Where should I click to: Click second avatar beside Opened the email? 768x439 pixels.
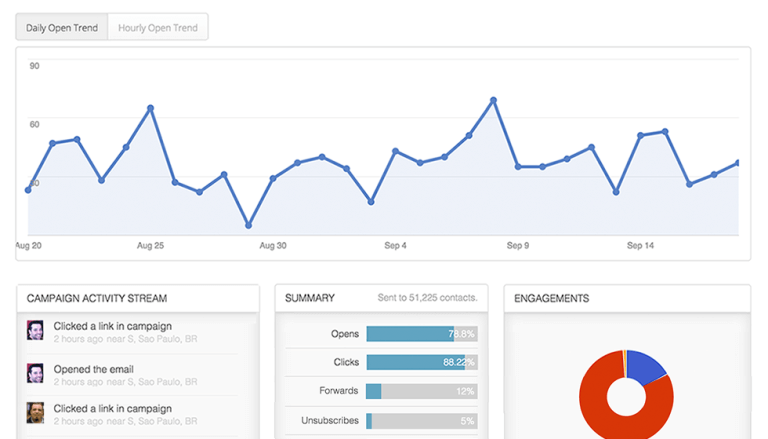pyautogui.click(x=35, y=373)
